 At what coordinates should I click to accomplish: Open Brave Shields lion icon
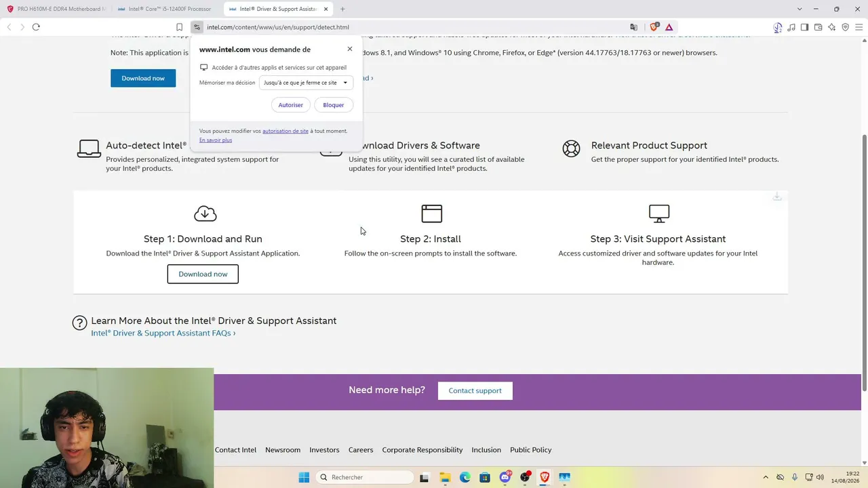[x=654, y=27]
